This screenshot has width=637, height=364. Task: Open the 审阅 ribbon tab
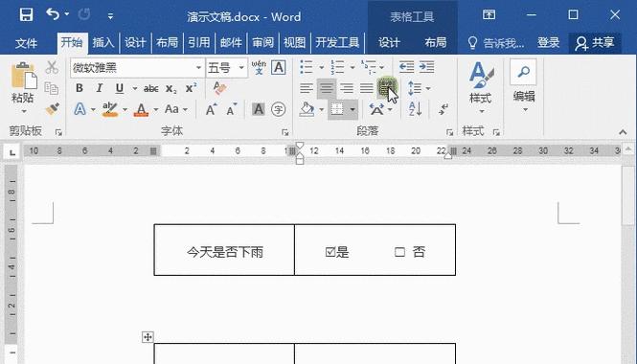(x=262, y=42)
